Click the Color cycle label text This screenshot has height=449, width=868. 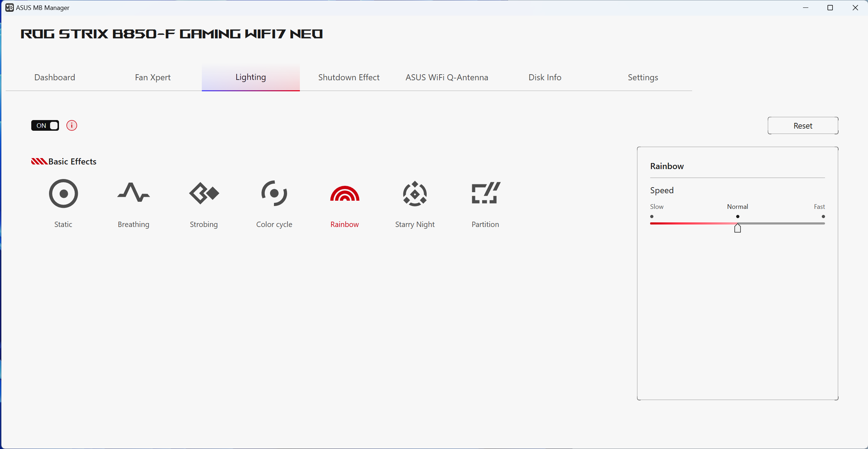[x=274, y=224]
